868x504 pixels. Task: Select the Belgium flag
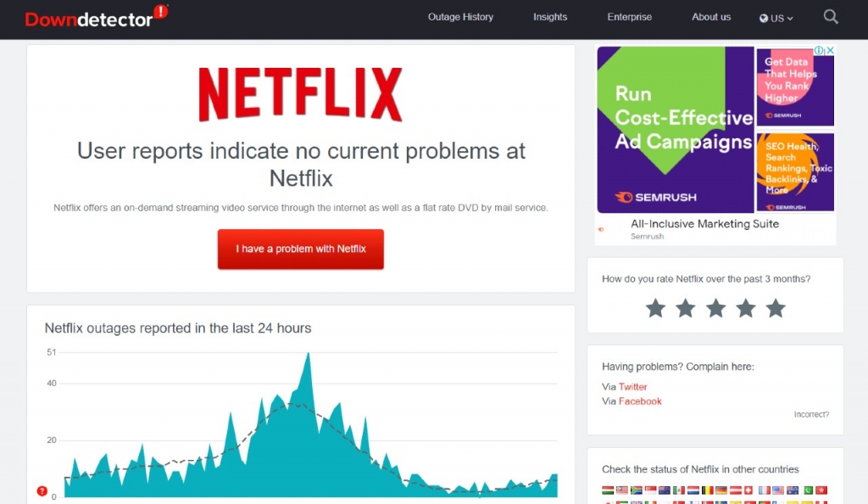(707, 490)
